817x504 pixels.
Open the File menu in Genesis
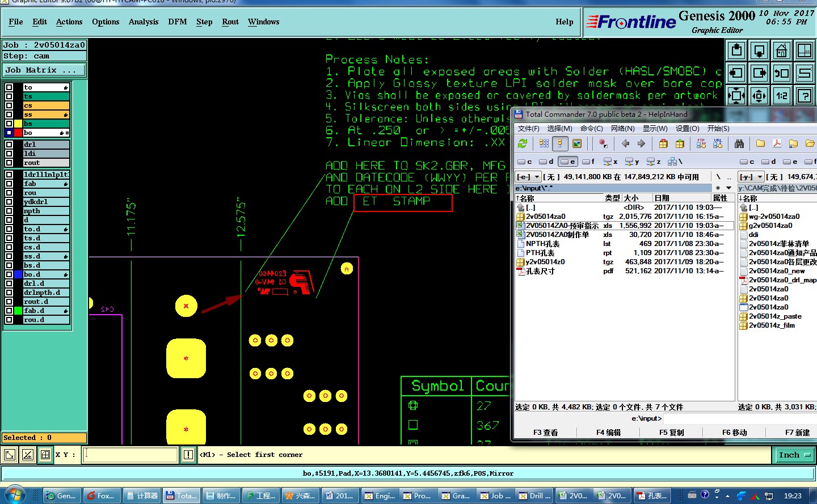[16, 22]
